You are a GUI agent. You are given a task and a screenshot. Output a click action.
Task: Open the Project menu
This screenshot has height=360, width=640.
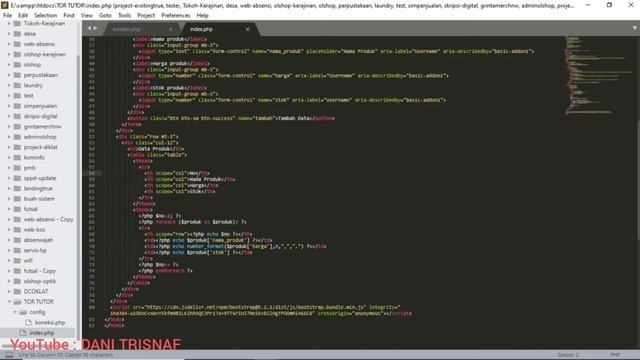click(x=146, y=15)
